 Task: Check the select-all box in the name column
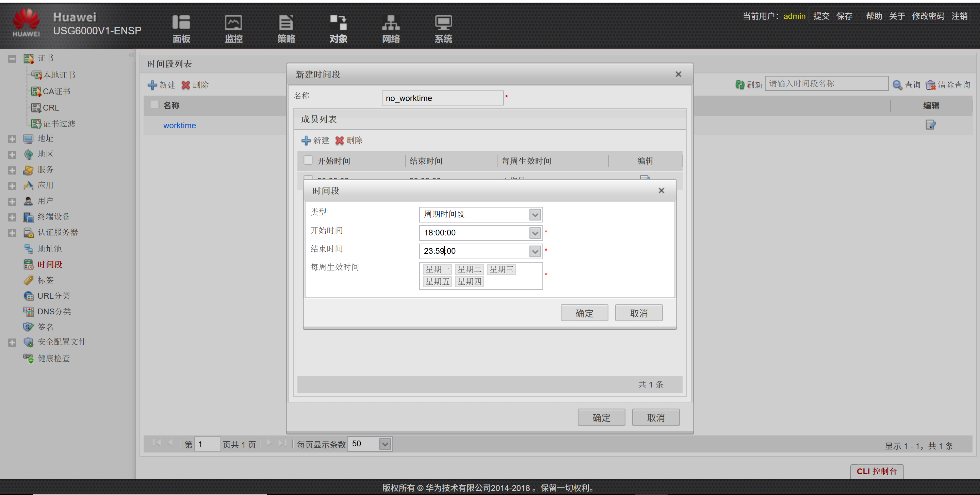154,104
